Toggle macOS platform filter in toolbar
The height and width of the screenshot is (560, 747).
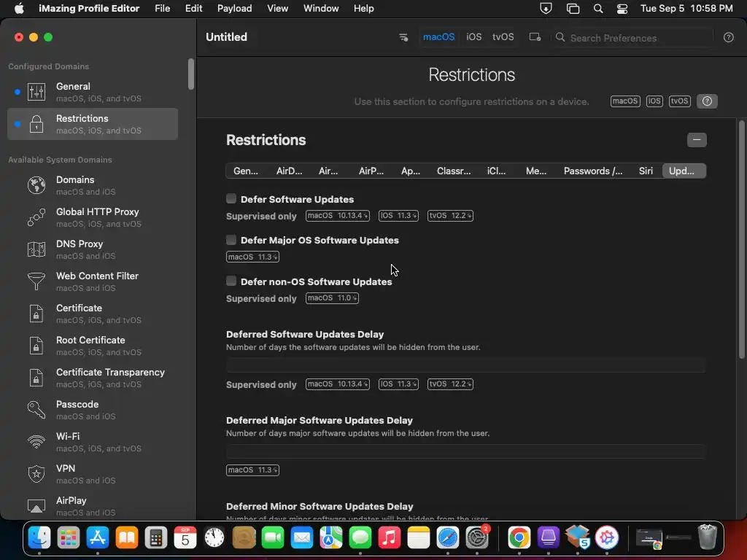click(438, 37)
